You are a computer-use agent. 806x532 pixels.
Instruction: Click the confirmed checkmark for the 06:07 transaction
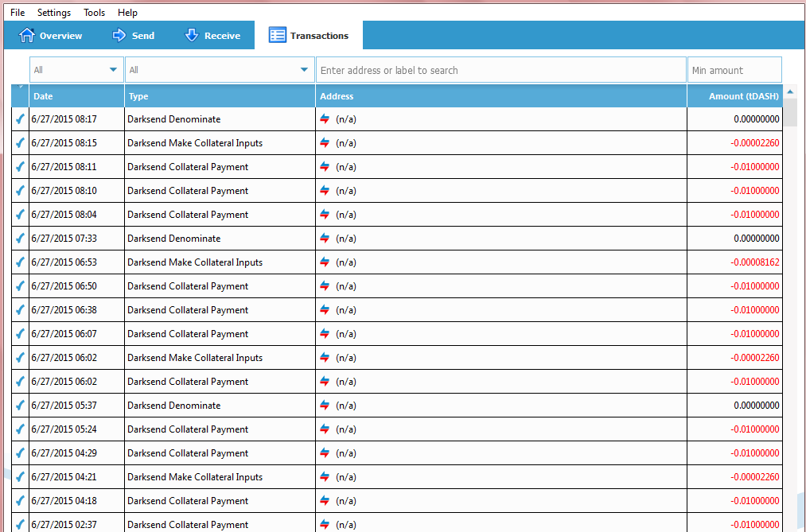point(20,334)
